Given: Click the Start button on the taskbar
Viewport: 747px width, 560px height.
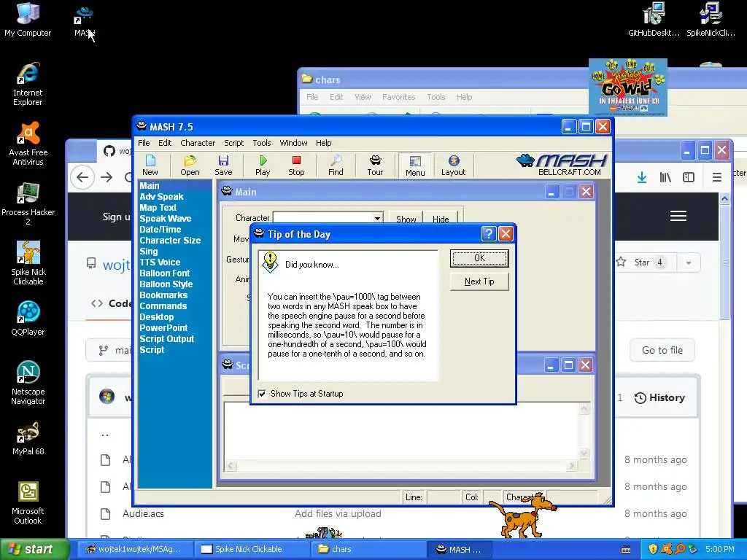Looking at the screenshot, I should (x=34, y=549).
